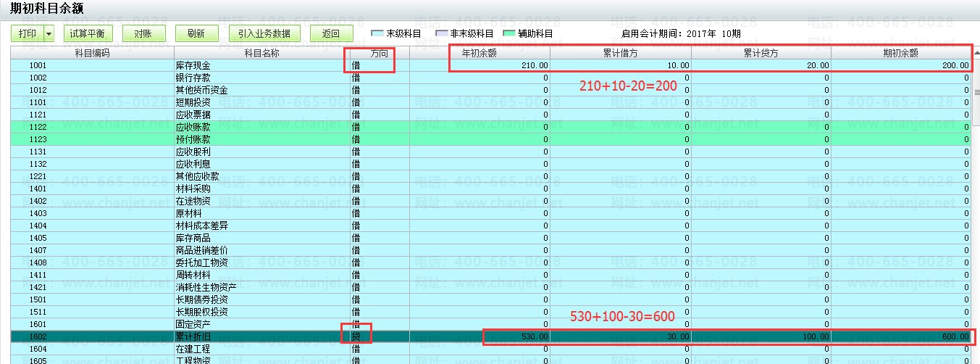Click the 对账 reconcile button

tap(144, 33)
